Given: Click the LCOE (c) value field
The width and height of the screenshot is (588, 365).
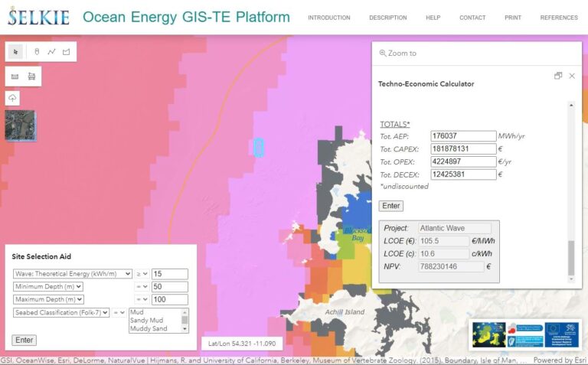Looking at the screenshot, I should [443, 254].
